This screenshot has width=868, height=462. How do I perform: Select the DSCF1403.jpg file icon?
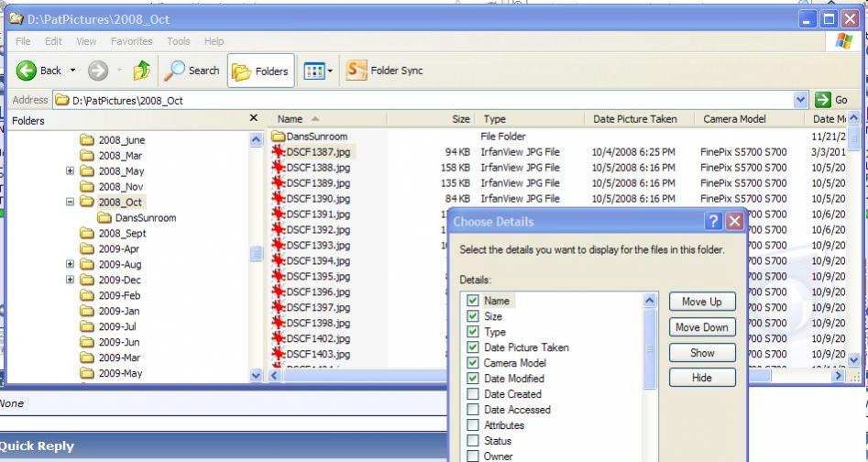(278, 354)
